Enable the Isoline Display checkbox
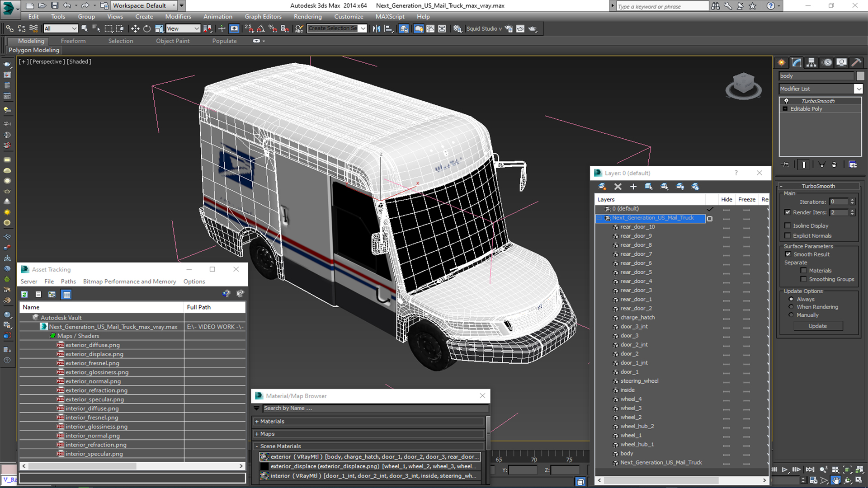This screenshot has height=488, width=868. (x=788, y=225)
